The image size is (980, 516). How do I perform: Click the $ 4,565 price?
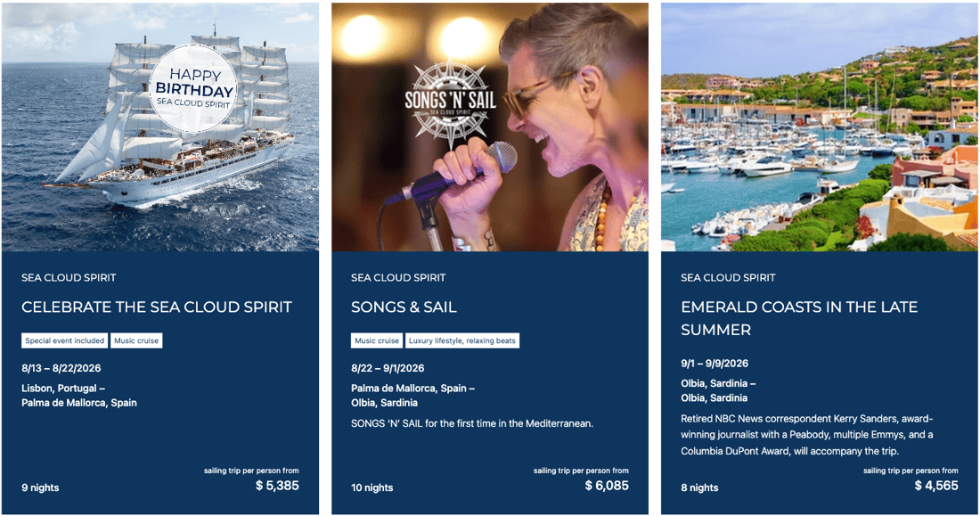(936, 486)
